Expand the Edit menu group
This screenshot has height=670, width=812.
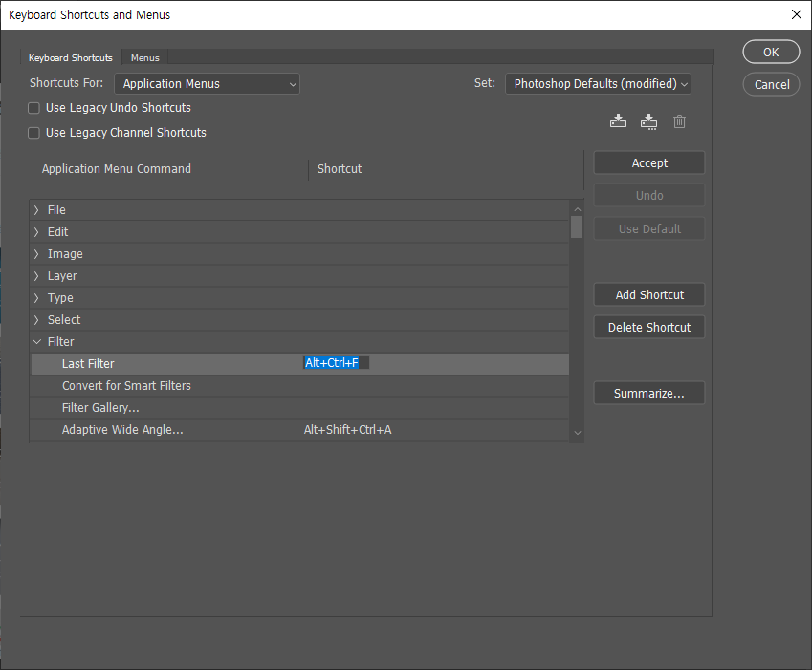[36, 232]
